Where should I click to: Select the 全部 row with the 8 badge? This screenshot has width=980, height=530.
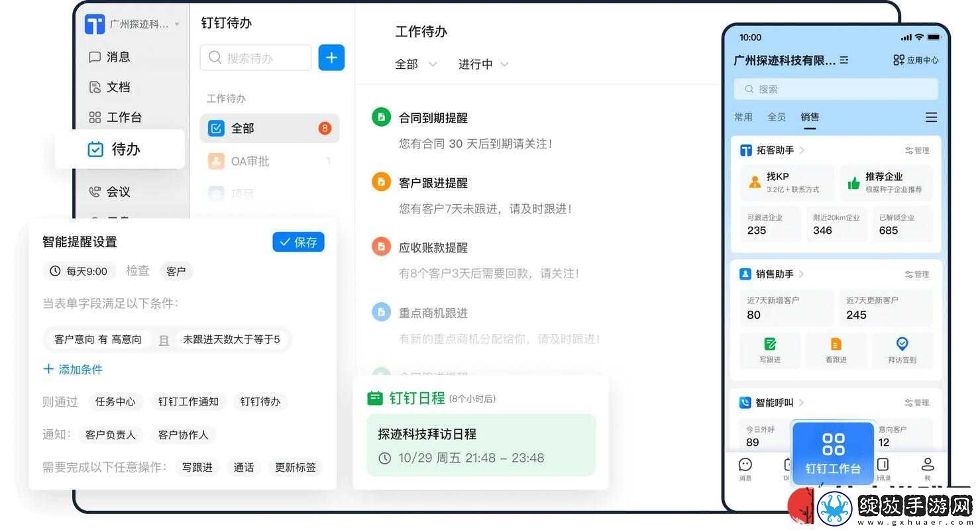(270, 129)
